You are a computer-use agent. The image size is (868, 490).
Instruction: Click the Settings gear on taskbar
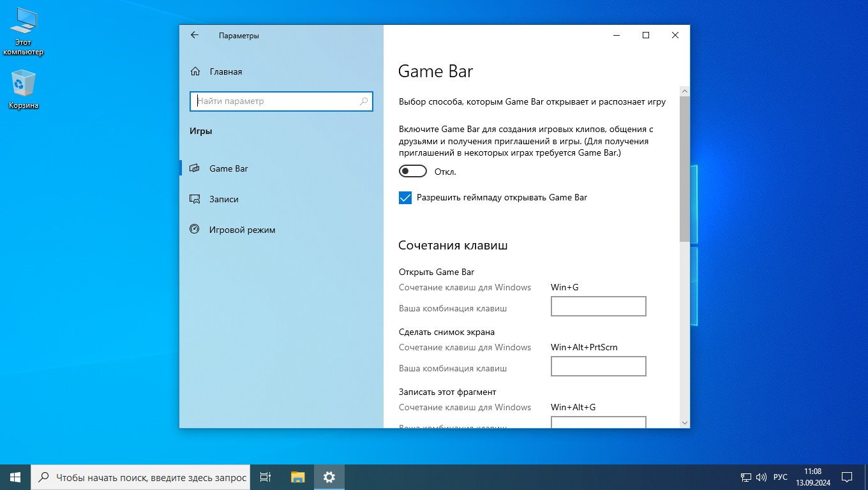pos(329,477)
